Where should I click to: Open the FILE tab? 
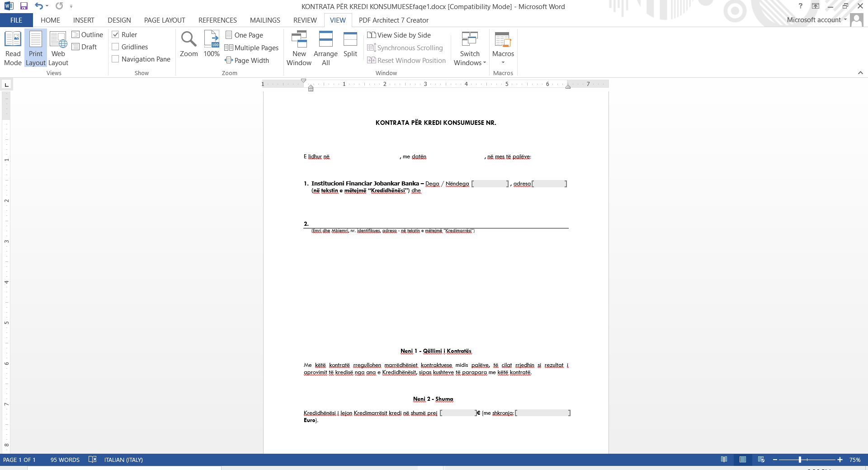[x=16, y=20]
